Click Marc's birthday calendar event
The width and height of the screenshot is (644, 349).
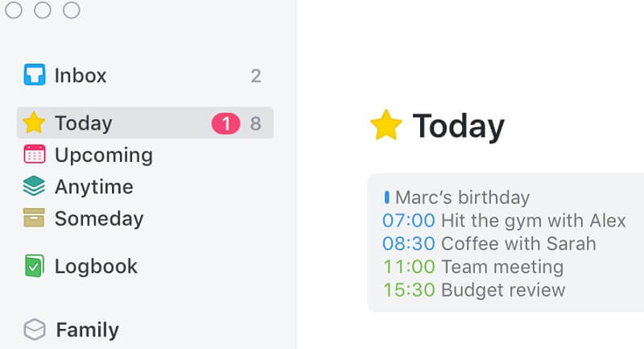tap(462, 197)
